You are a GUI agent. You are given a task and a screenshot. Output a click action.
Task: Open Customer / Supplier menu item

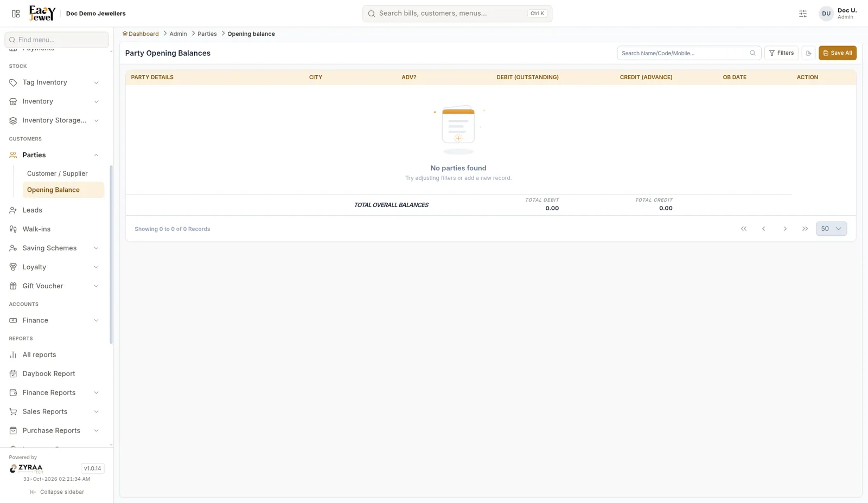click(63, 173)
